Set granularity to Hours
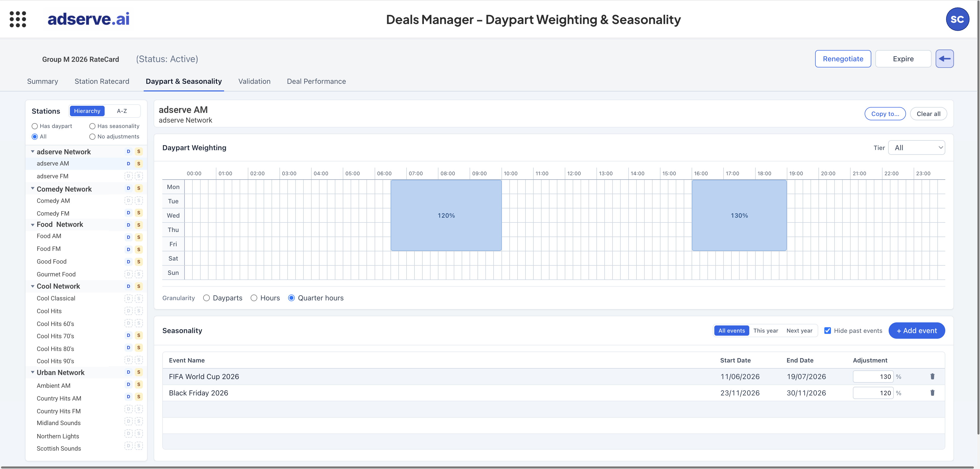This screenshot has height=469, width=980. (x=254, y=298)
